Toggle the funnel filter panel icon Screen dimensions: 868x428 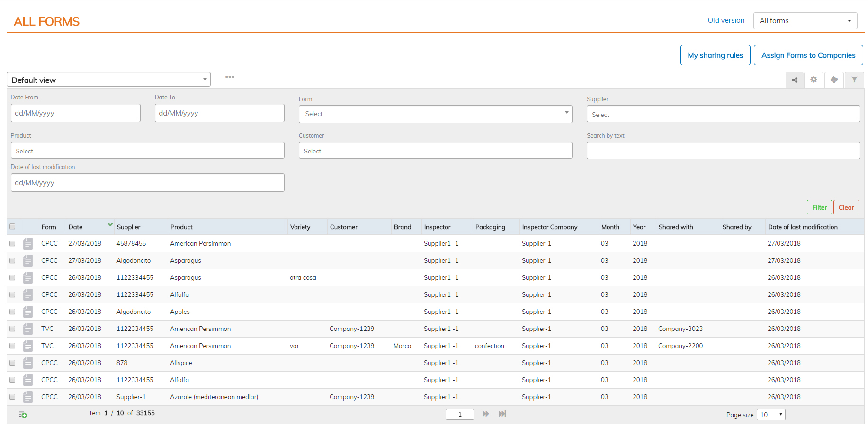(854, 80)
